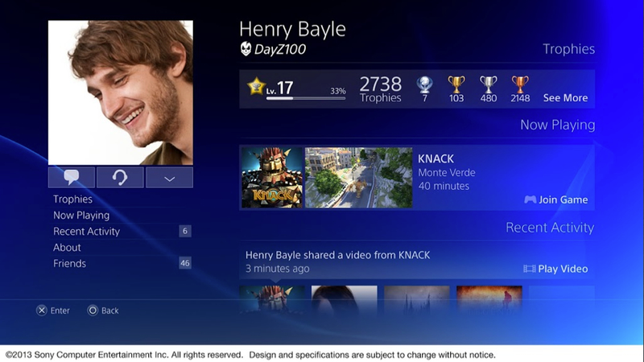The image size is (644, 362).
Task: Select the gold trophy icon
Action: [456, 84]
